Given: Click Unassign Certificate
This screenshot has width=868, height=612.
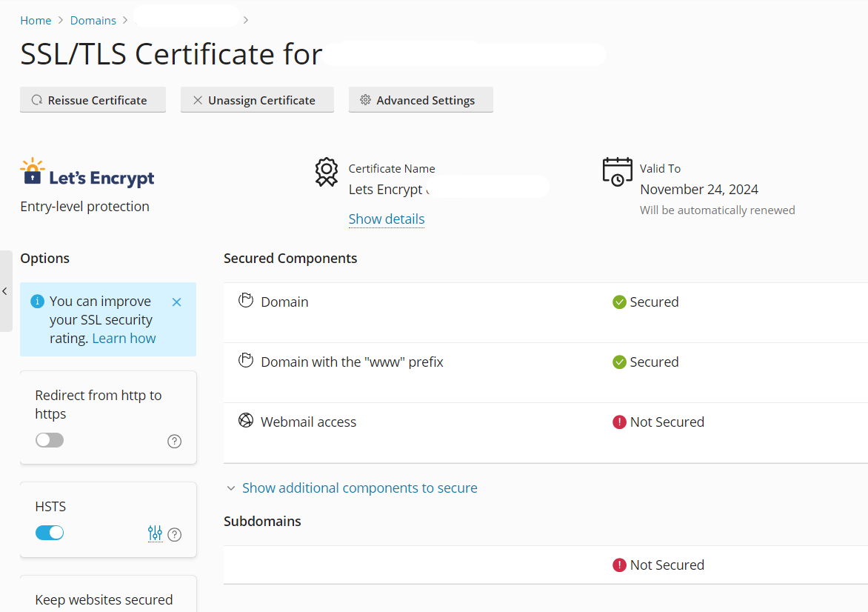Looking at the screenshot, I should pyautogui.click(x=257, y=99).
